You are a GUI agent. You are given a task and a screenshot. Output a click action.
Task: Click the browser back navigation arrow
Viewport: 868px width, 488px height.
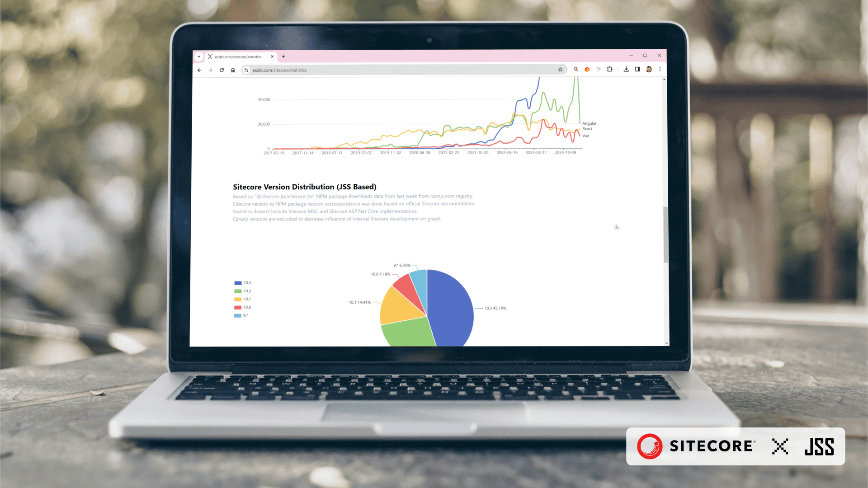point(198,70)
